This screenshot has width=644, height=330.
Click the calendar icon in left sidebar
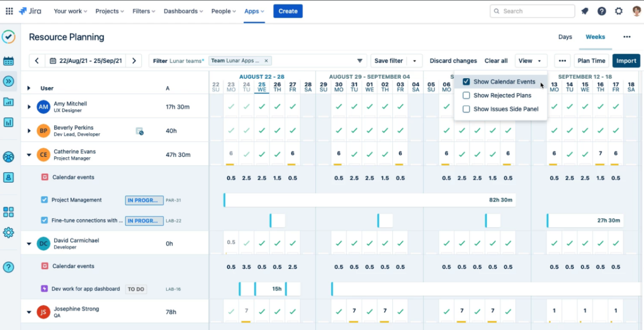8,61
